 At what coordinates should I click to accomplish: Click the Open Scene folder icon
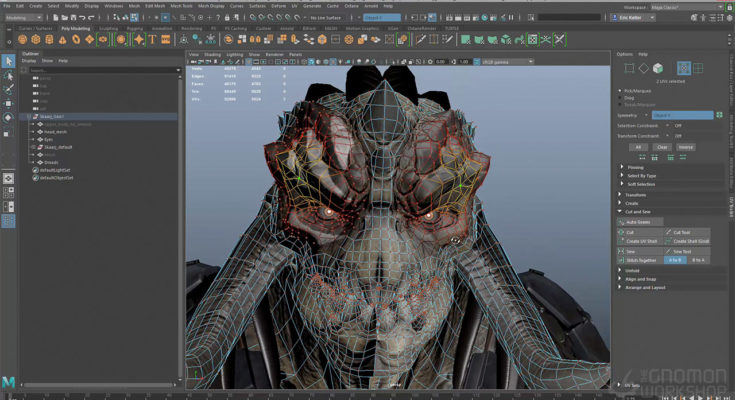[64, 17]
